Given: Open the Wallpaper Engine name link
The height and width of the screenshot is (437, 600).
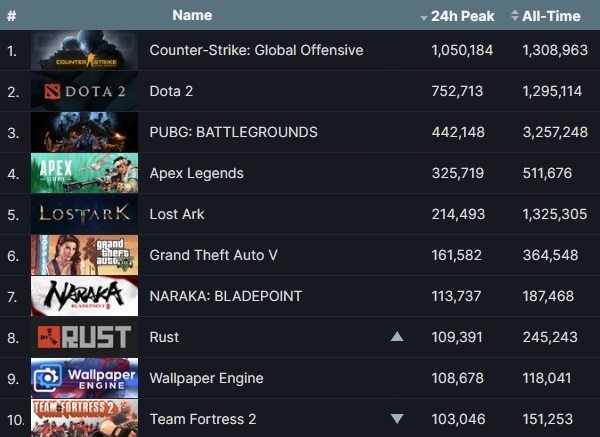Looking at the screenshot, I should coord(206,378).
